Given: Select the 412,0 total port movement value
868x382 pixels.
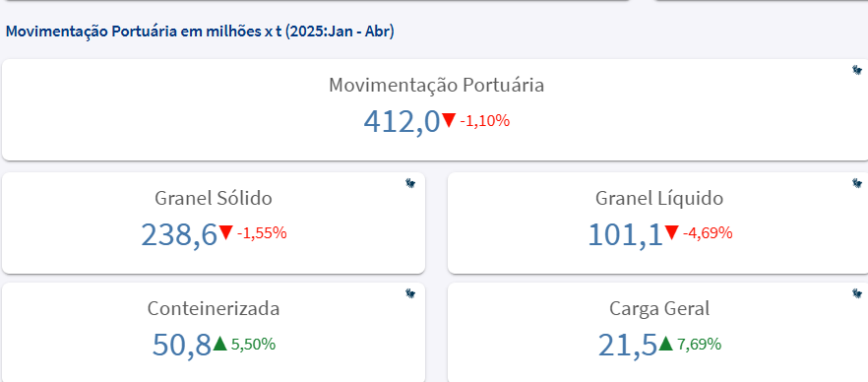Looking at the screenshot, I should (402, 121).
